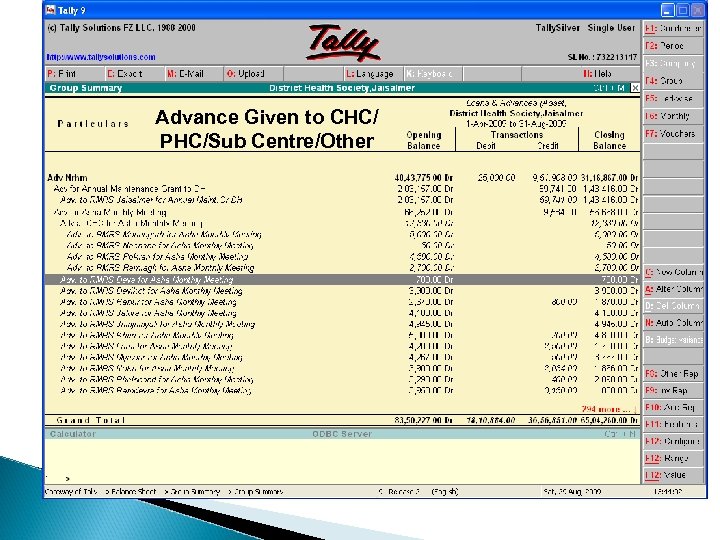
Task: Click the Transactions Credit column header
Action: 548,146
